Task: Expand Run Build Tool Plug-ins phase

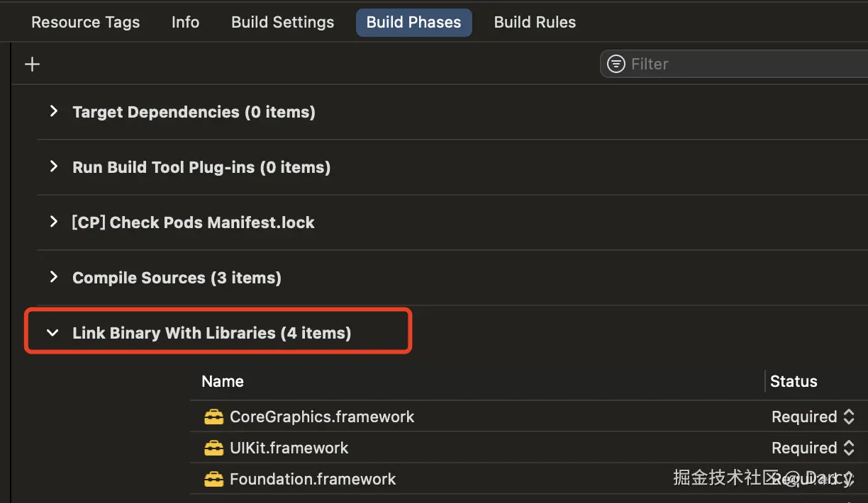Action: tap(53, 166)
